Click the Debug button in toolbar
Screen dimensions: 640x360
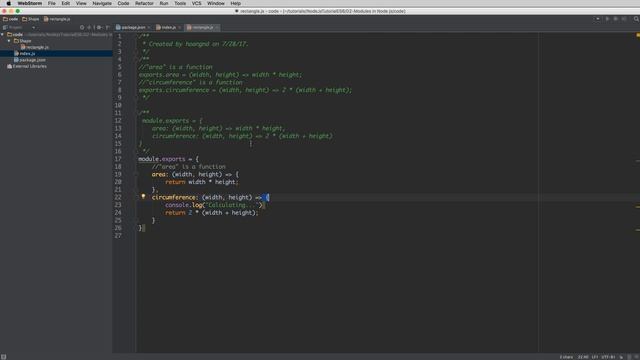(x=616, y=19)
